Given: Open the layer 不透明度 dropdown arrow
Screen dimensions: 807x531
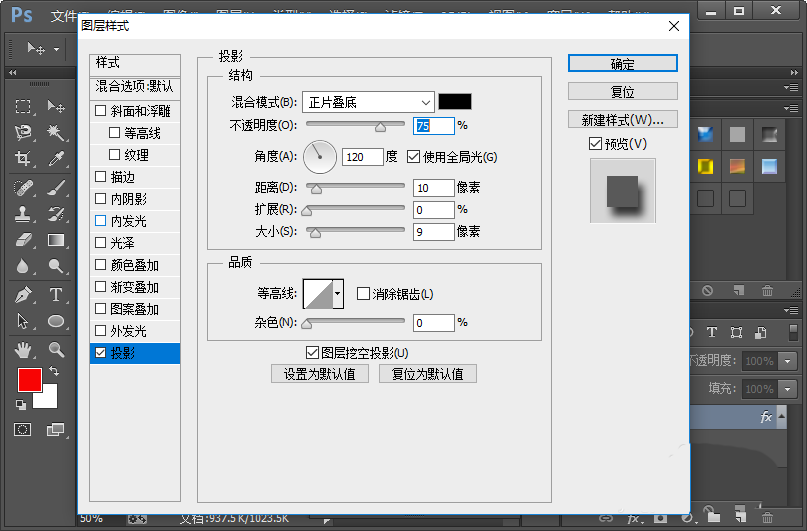Looking at the screenshot, I should tap(787, 361).
